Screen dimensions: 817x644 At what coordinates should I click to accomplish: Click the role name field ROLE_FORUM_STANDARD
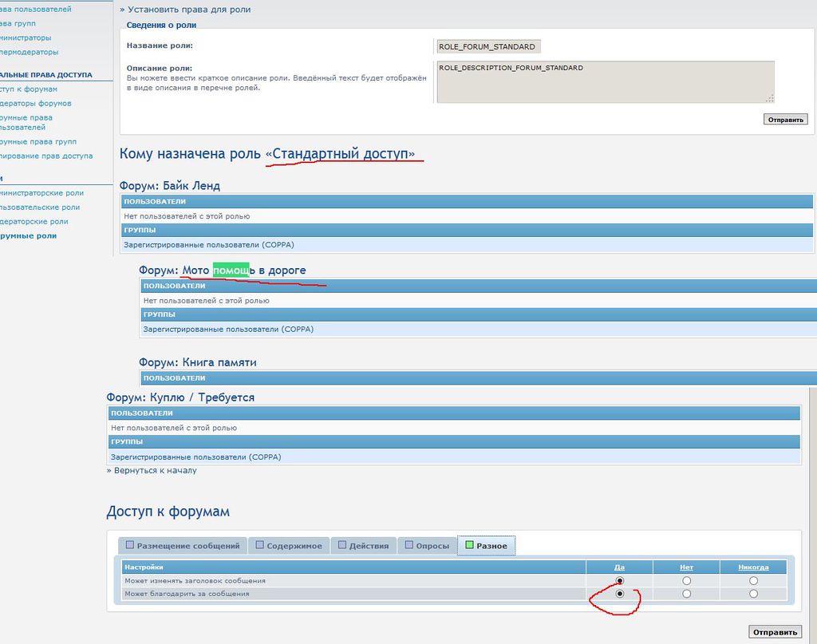tap(488, 47)
